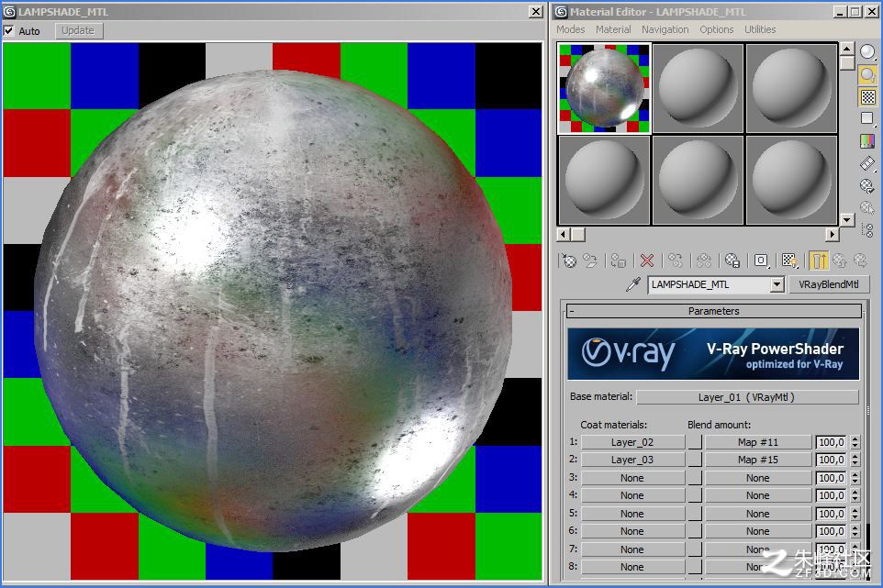883x588 pixels.
Task: Click the Material ID Channel icon
Action: (x=761, y=261)
